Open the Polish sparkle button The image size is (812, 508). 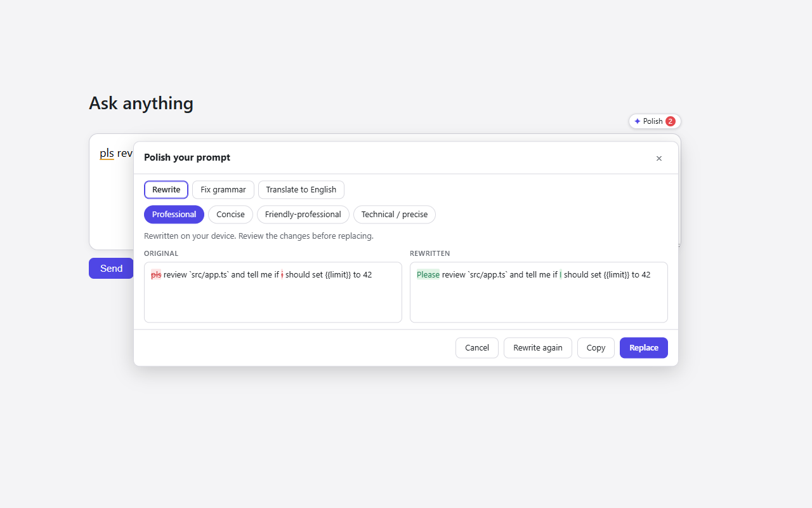pyautogui.click(x=655, y=121)
